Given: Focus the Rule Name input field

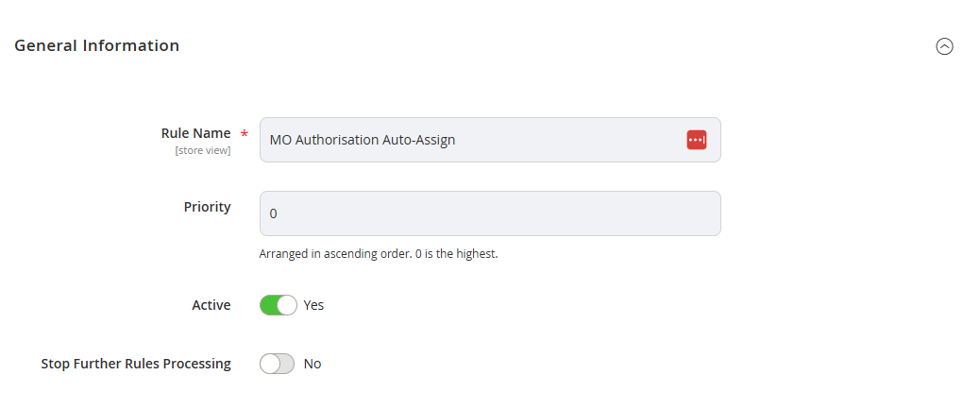Looking at the screenshot, I should point(490,140).
